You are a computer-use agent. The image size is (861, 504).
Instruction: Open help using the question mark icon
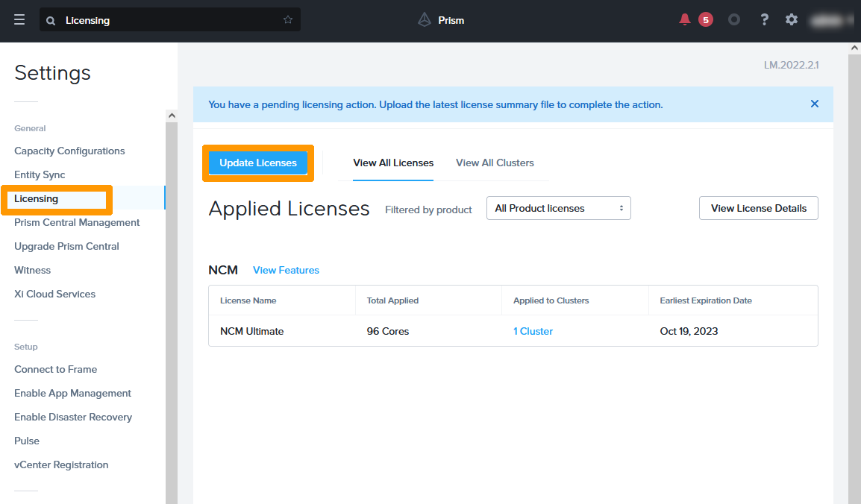[764, 20]
